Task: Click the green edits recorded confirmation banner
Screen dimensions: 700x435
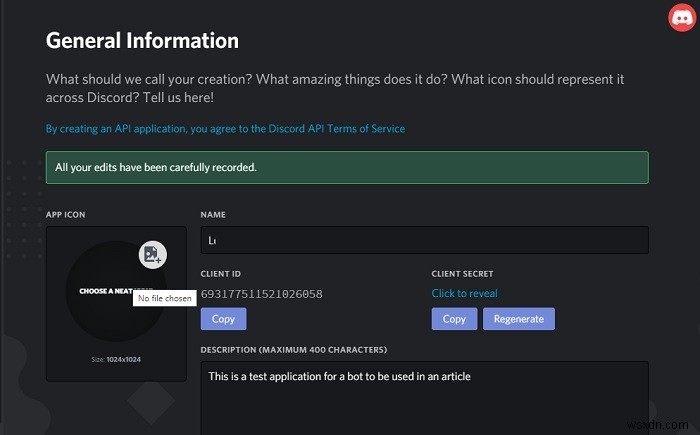Action: point(347,167)
